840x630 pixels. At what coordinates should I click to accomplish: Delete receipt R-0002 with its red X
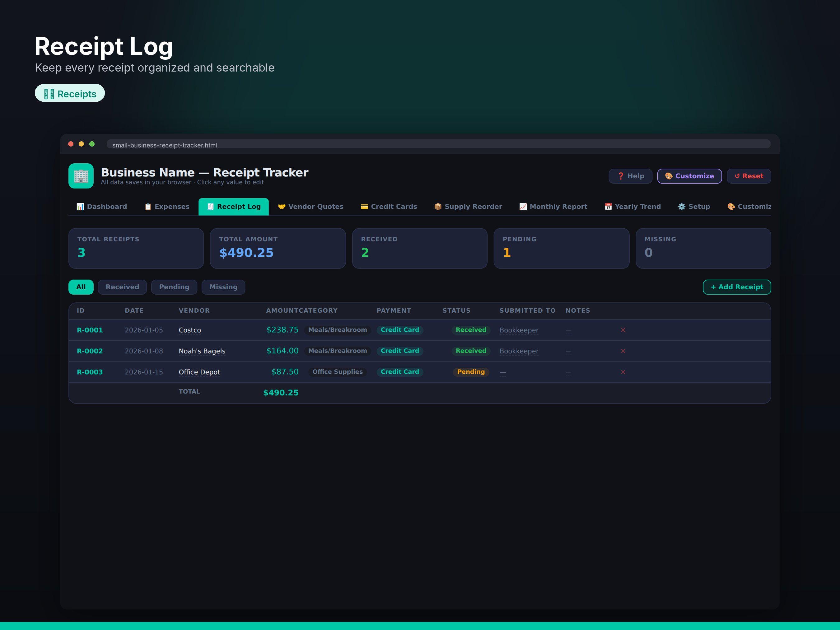pos(623,351)
